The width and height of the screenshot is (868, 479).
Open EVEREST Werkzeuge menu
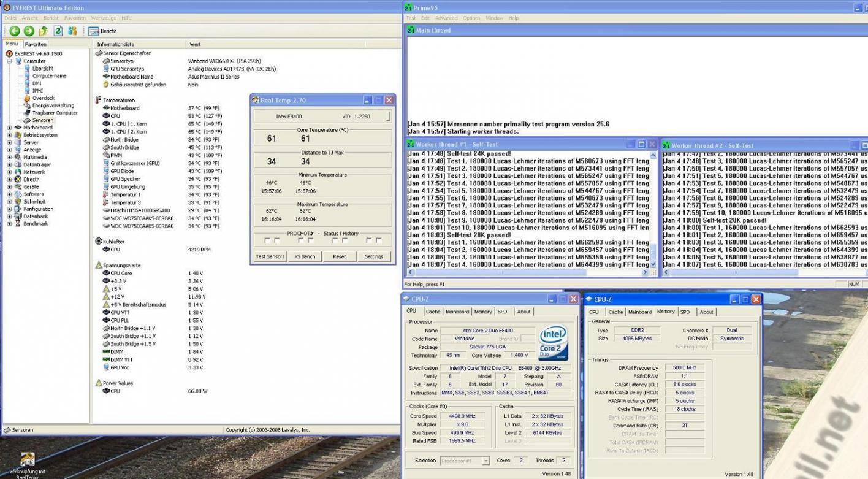pos(104,18)
